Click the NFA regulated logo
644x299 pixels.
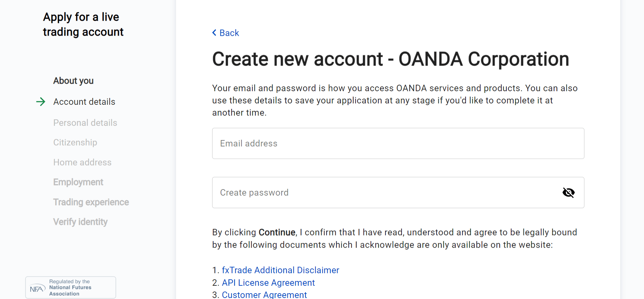(70, 287)
